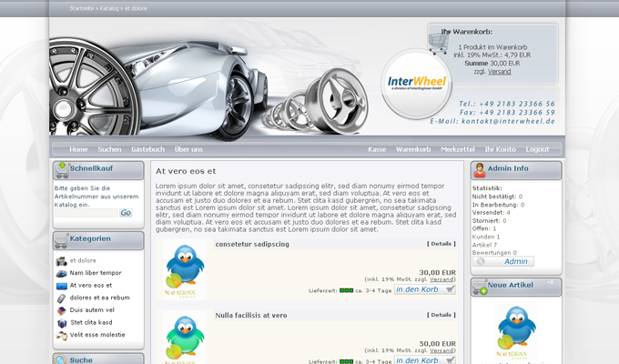Click the Tel.: +49 2183 23366 56 text
Image resolution: width=619 pixels, height=364 pixels.
coord(506,104)
